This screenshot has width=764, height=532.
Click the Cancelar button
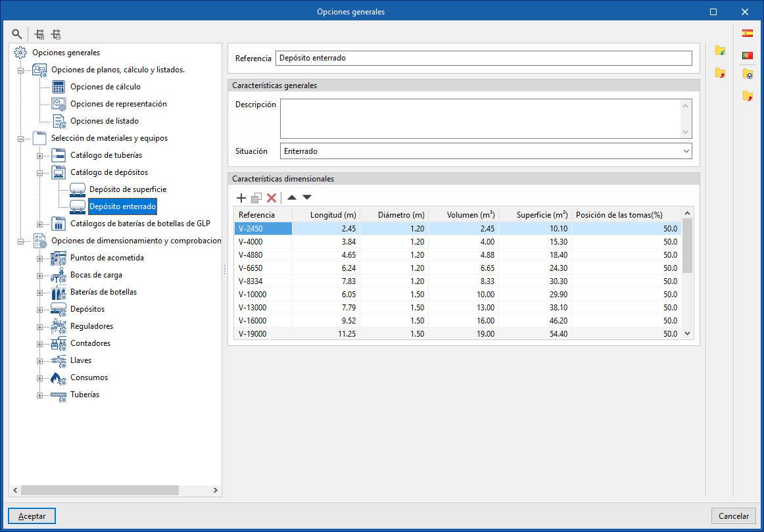(733, 516)
